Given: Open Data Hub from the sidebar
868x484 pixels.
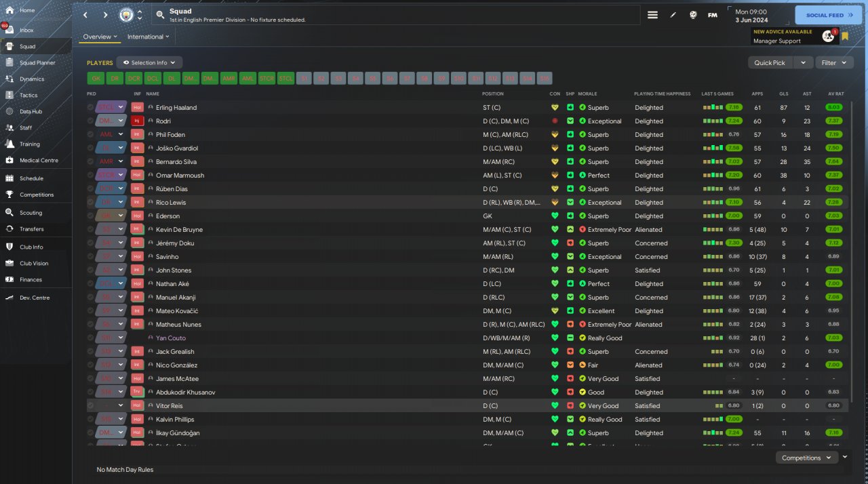Looking at the screenshot, I should click(x=31, y=111).
